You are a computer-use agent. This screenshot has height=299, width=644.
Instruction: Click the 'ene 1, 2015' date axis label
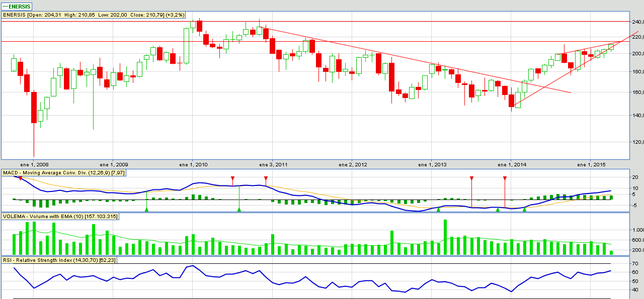pos(591,164)
